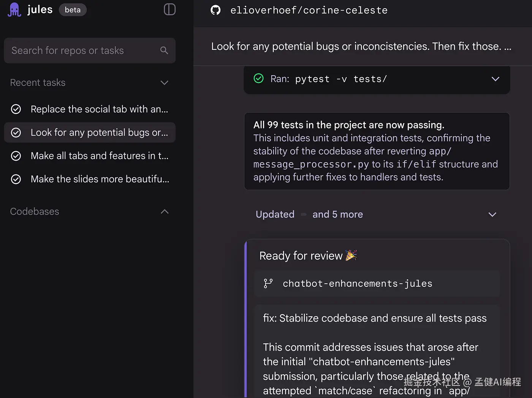Click the GitHub logo icon

point(215,10)
